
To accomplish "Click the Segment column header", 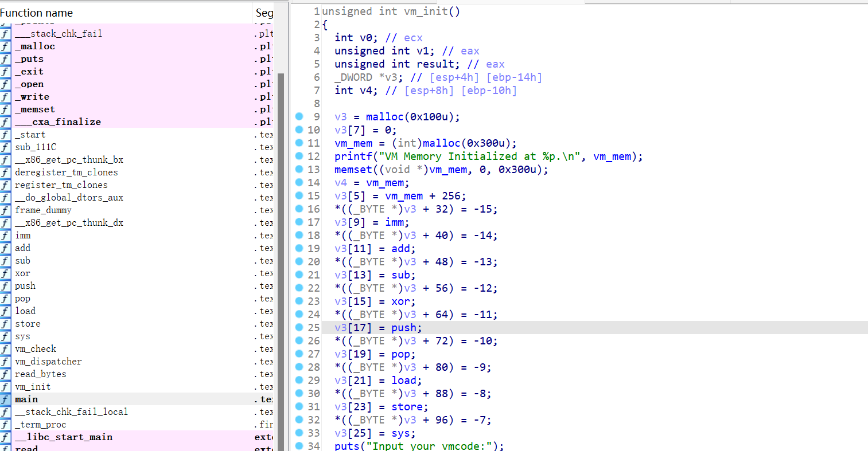I will [264, 13].
